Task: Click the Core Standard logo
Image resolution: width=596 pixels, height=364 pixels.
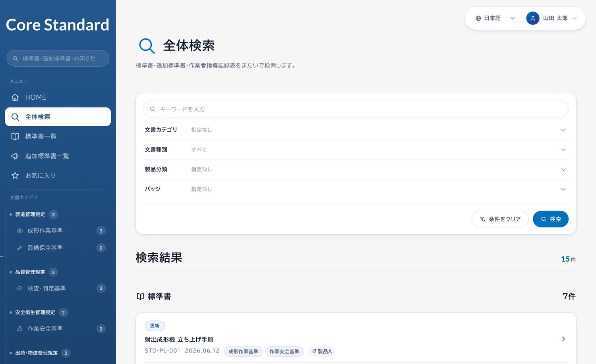Action: (58, 25)
